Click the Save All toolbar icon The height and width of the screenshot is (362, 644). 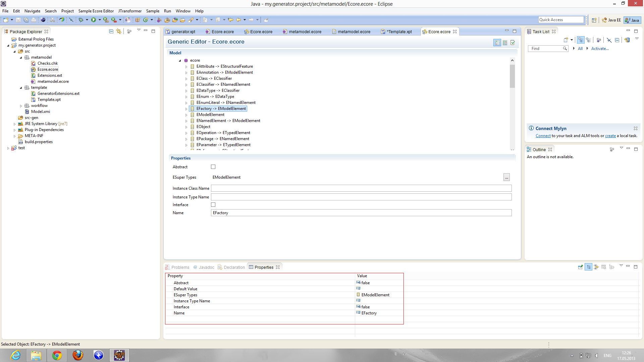tap(26, 20)
